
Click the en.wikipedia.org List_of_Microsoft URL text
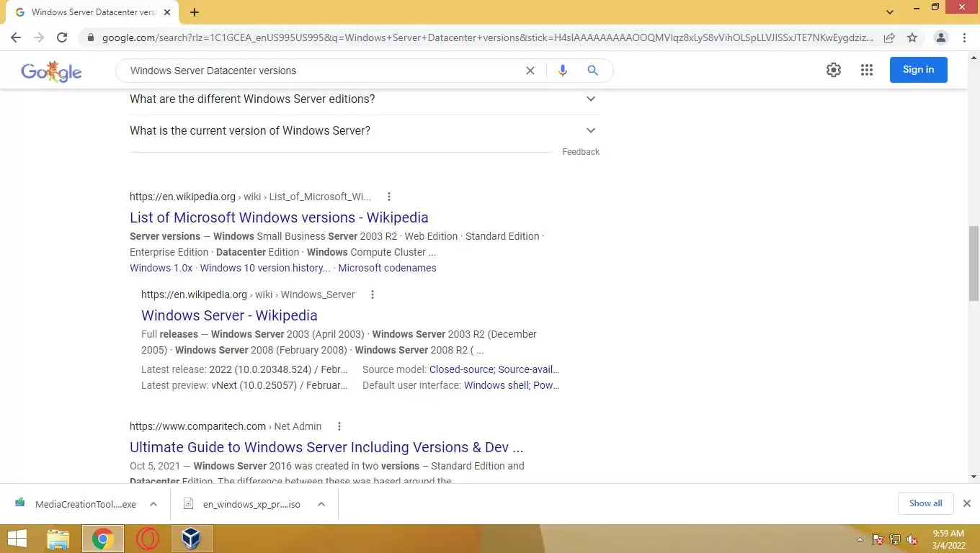(x=250, y=197)
